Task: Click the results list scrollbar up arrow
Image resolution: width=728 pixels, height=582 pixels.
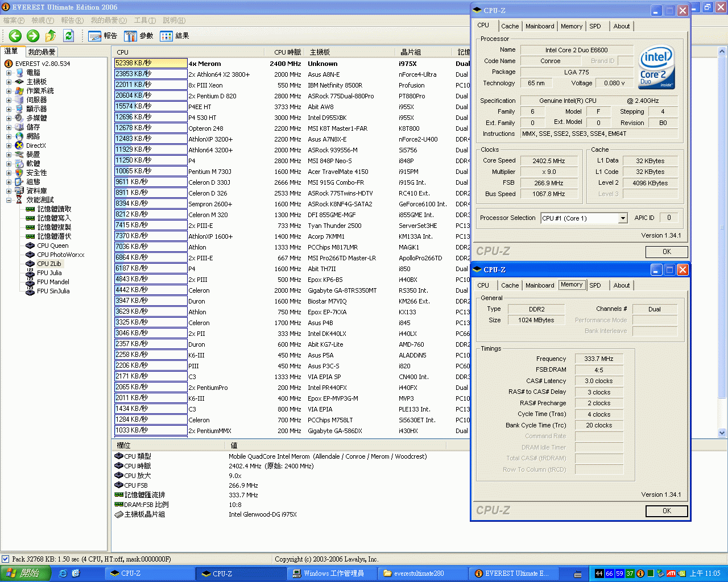Action: point(722,52)
